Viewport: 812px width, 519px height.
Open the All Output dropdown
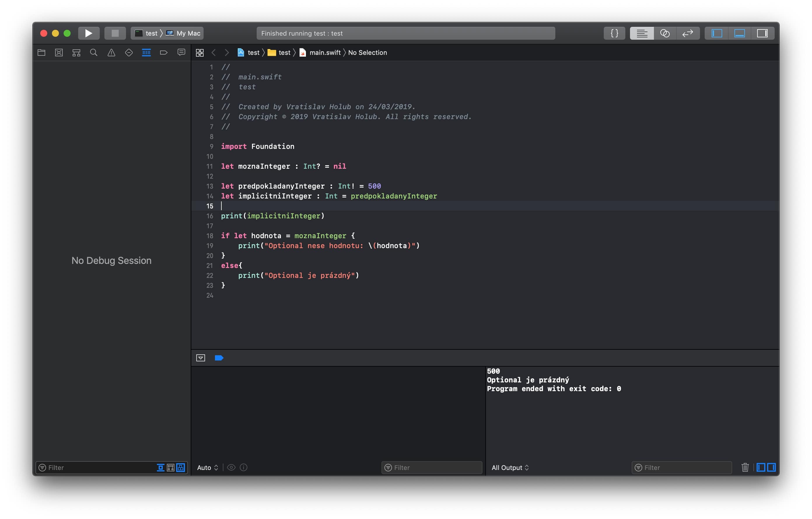click(510, 467)
